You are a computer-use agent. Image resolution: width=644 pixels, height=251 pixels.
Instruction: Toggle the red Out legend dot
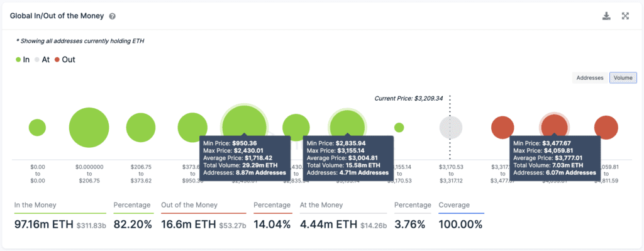click(x=57, y=60)
